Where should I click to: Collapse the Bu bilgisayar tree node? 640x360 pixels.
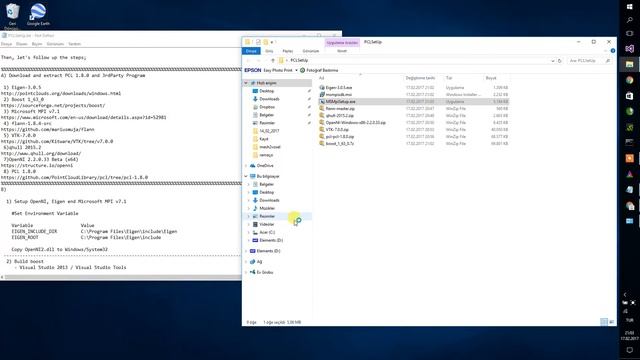246,176
